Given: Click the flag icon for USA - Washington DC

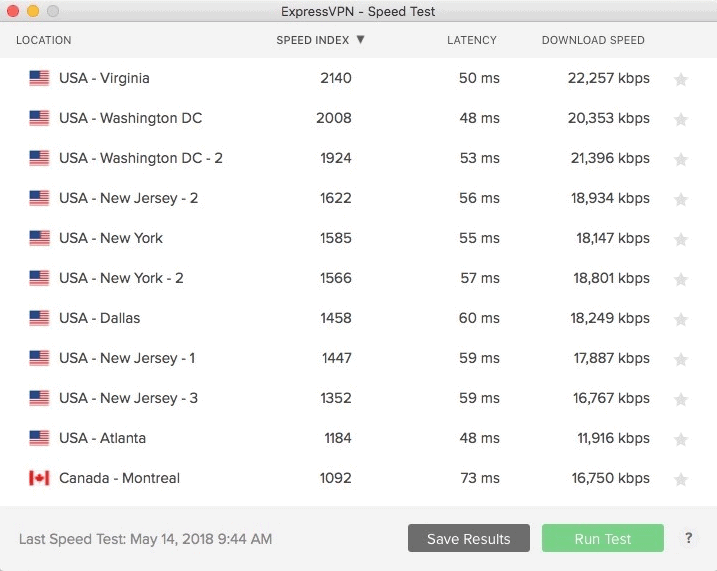Looking at the screenshot, I should click(x=39, y=118).
